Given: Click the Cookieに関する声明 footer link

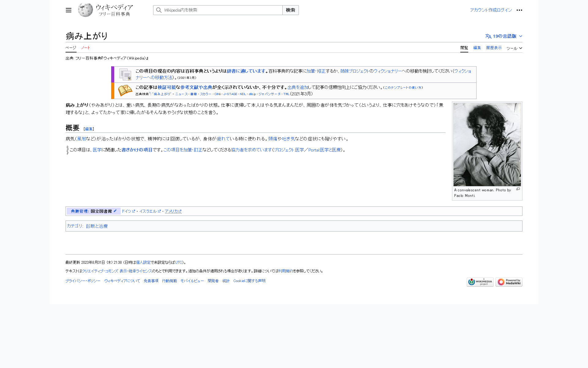Looking at the screenshot, I should 249,281.
